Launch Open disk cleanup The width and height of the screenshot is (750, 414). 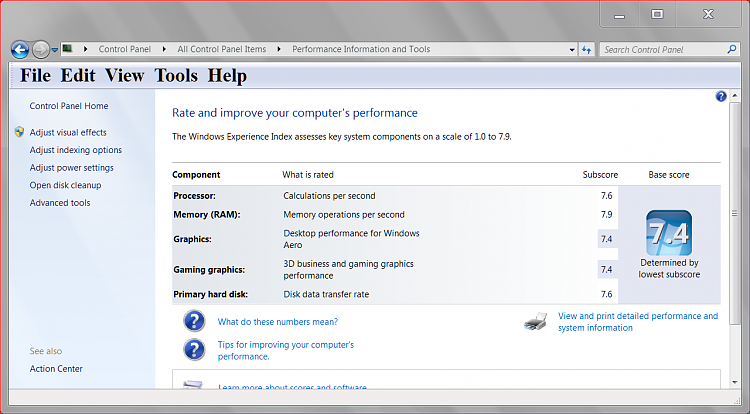tap(65, 185)
